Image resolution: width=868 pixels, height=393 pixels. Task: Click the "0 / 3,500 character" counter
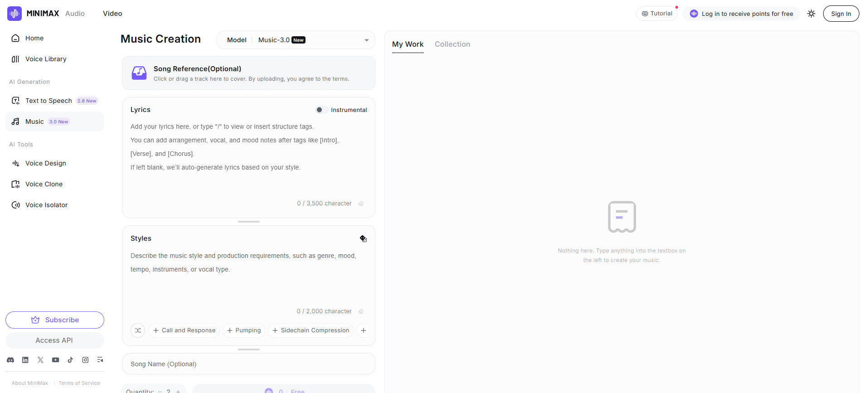pyautogui.click(x=324, y=204)
